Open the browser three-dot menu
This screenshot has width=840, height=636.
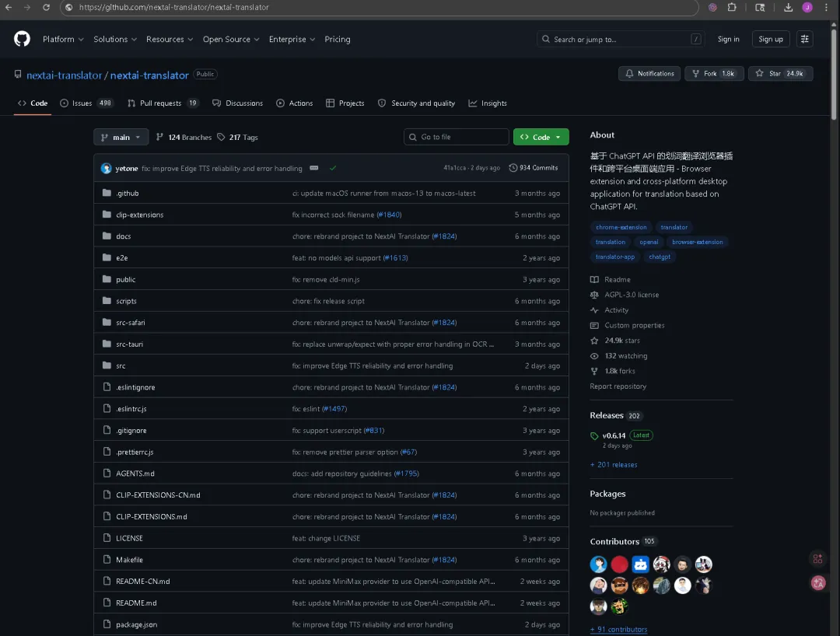826,8
